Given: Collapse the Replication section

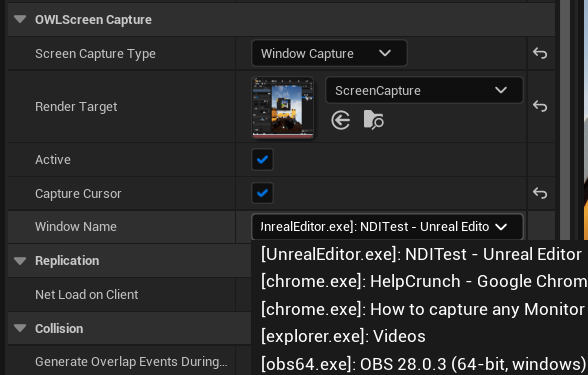Looking at the screenshot, I should [x=20, y=260].
